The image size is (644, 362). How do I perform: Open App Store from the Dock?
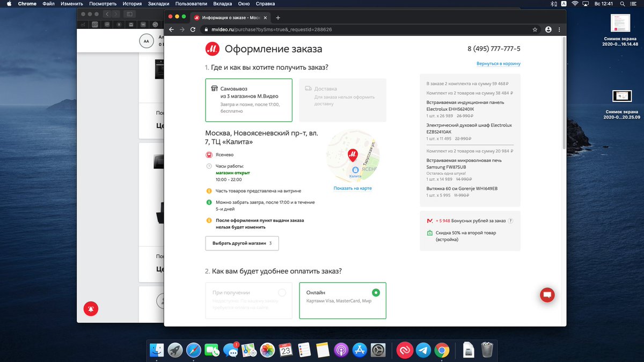(360, 350)
